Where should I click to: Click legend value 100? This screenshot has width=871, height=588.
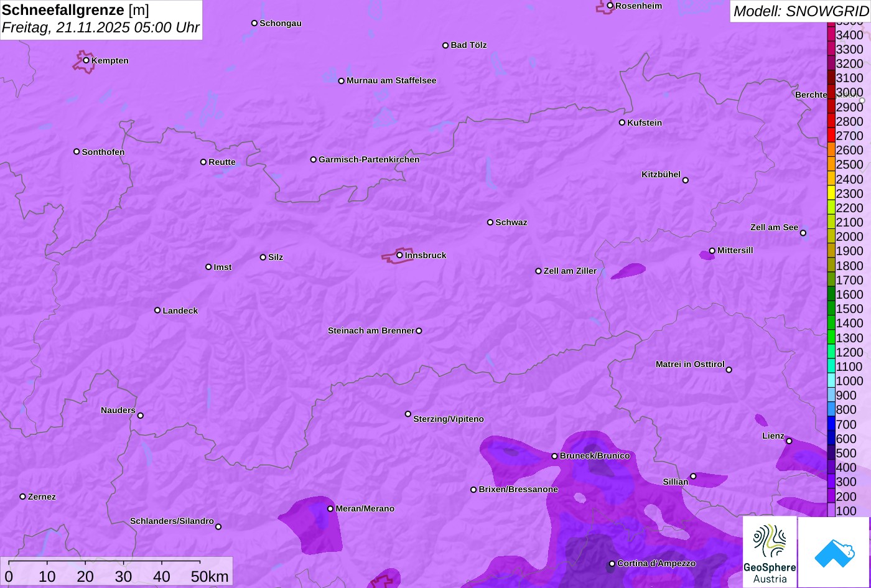[846, 511]
